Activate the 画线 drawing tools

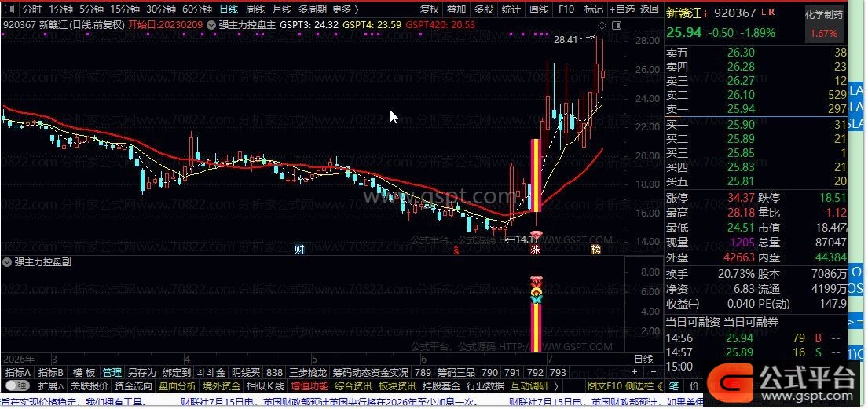click(539, 9)
